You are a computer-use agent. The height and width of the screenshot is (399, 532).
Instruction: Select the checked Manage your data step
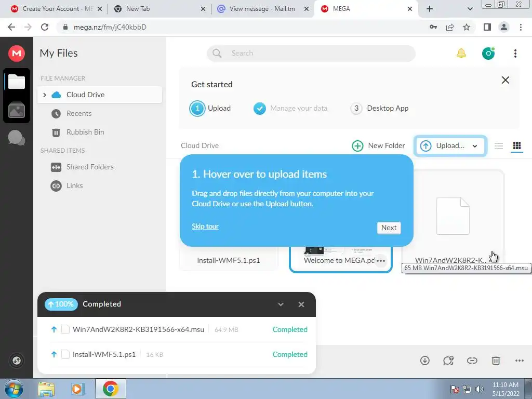[290, 109]
